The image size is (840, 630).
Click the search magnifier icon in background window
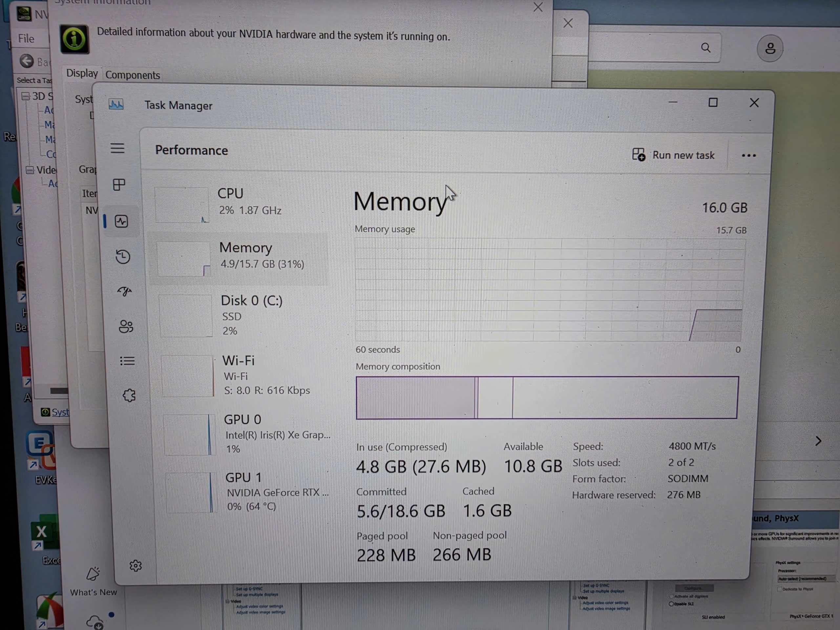[x=705, y=48]
